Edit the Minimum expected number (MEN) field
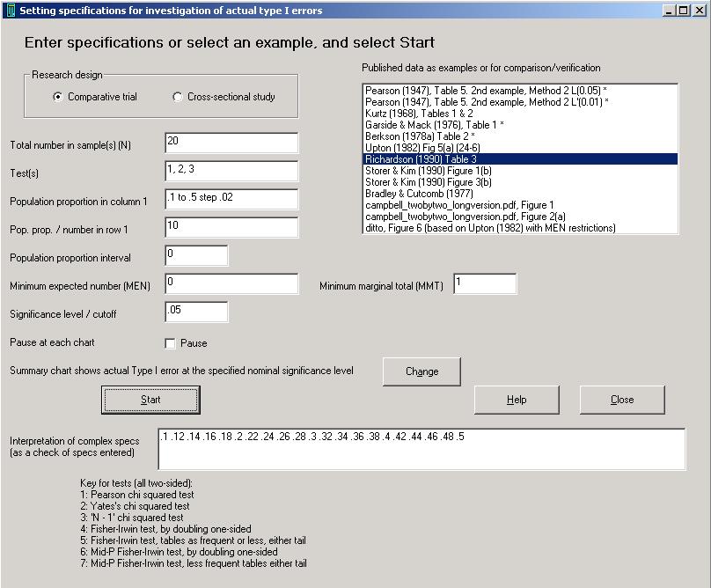The height and width of the screenshot is (588, 711). click(x=231, y=284)
